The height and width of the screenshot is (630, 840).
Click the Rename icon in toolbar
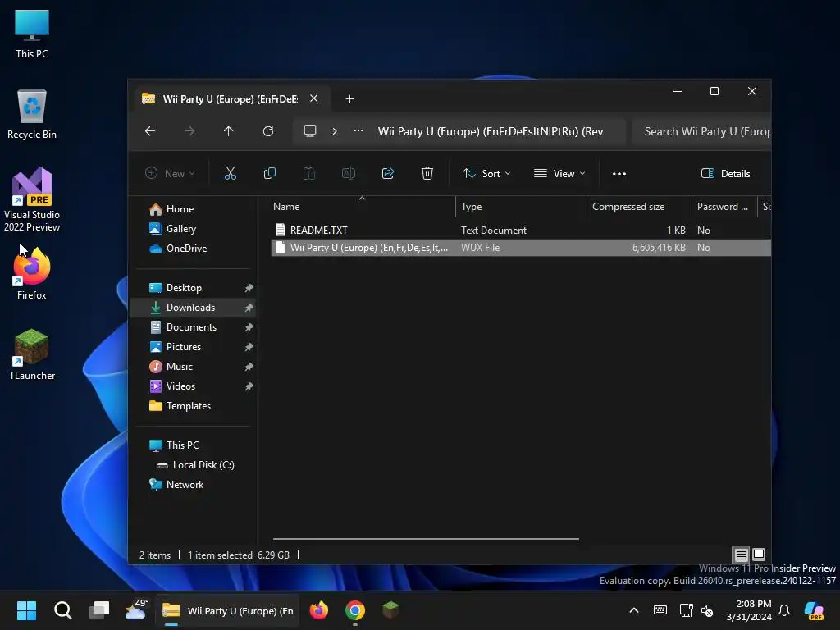click(x=348, y=173)
